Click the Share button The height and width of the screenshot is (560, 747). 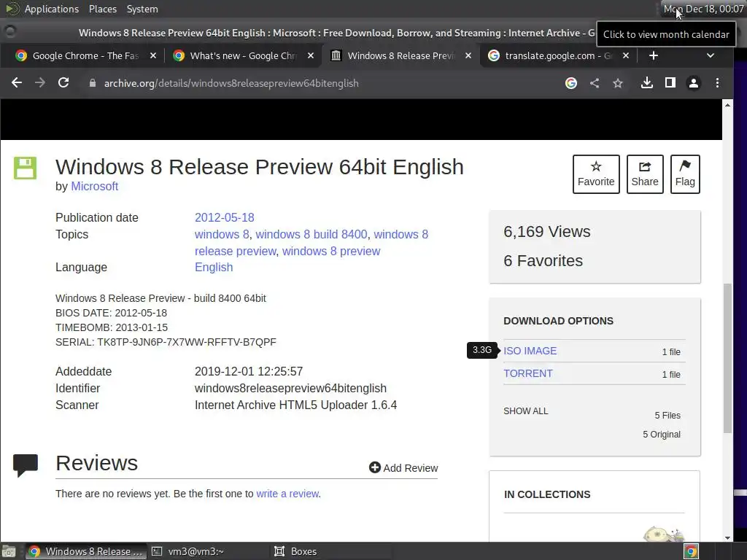pyautogui.click(x=645, y=174)
